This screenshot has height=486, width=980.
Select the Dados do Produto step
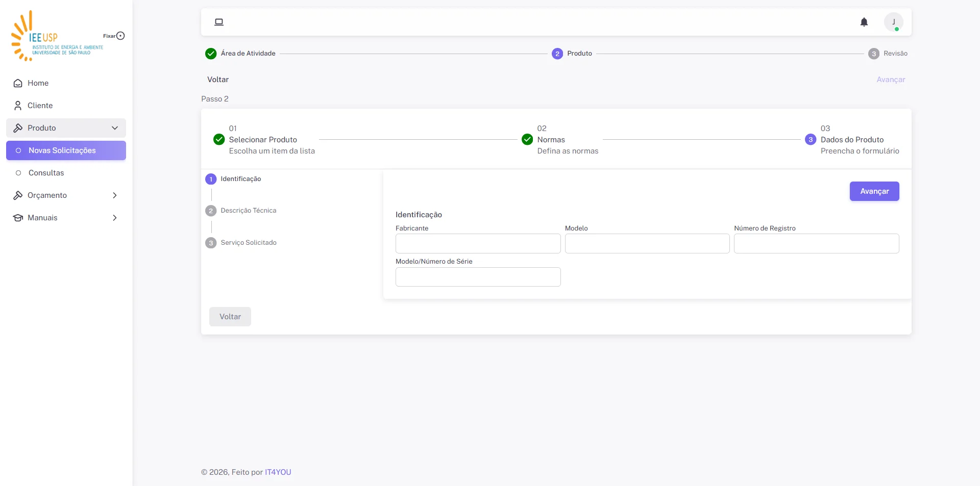click(x=852, y=140)
